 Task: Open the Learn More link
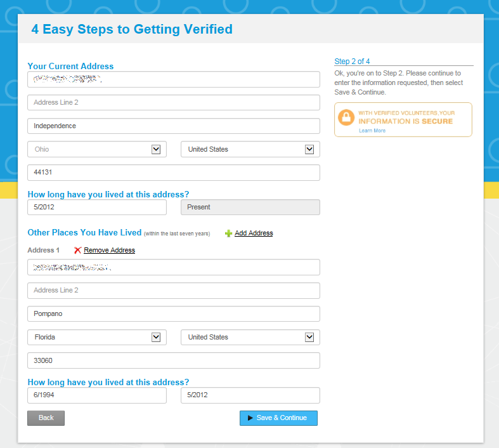pyautogui.click(x=372, y=131)
